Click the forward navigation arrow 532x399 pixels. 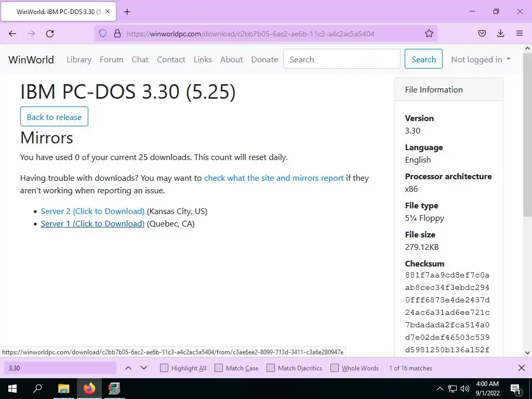coord(31,34)
